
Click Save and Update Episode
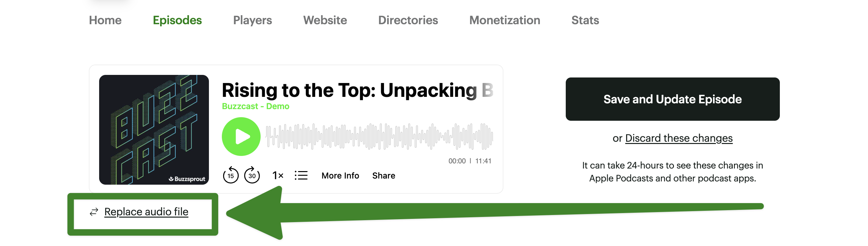[x=672, y=99]
